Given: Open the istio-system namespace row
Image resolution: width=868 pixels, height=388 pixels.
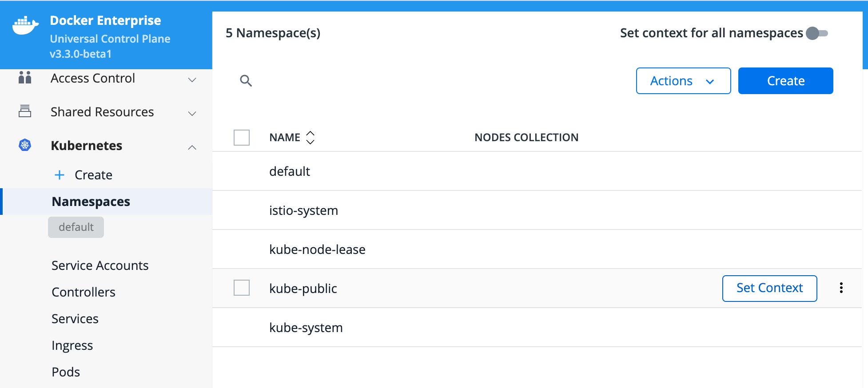Looking at the screenshot, I should 303,210.
